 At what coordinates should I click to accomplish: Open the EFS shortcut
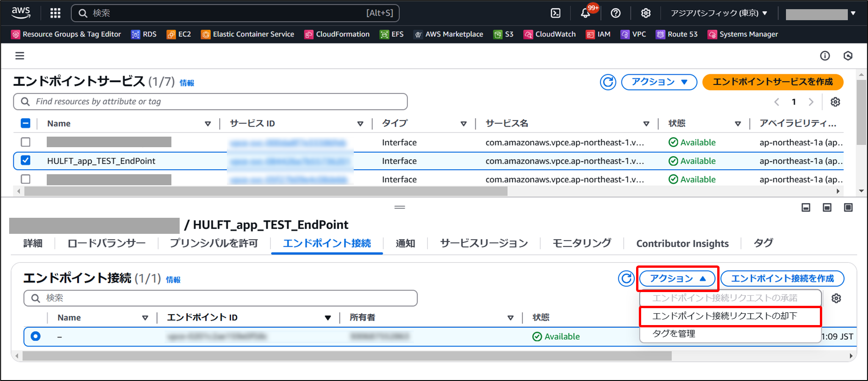coord(392,34)
